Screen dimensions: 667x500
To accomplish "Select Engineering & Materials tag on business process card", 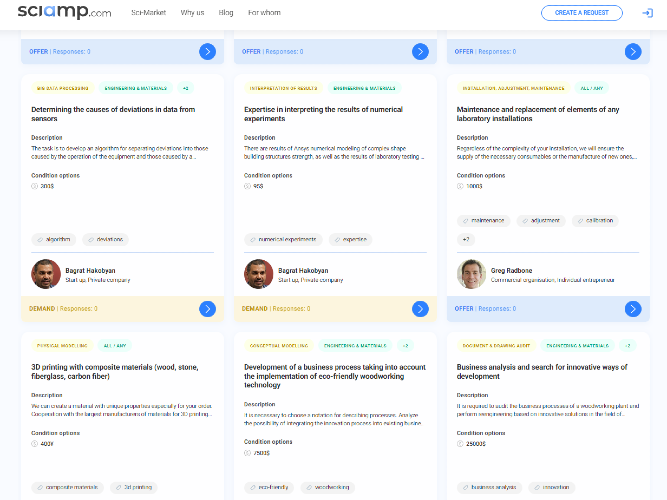I will pos(355,346).
